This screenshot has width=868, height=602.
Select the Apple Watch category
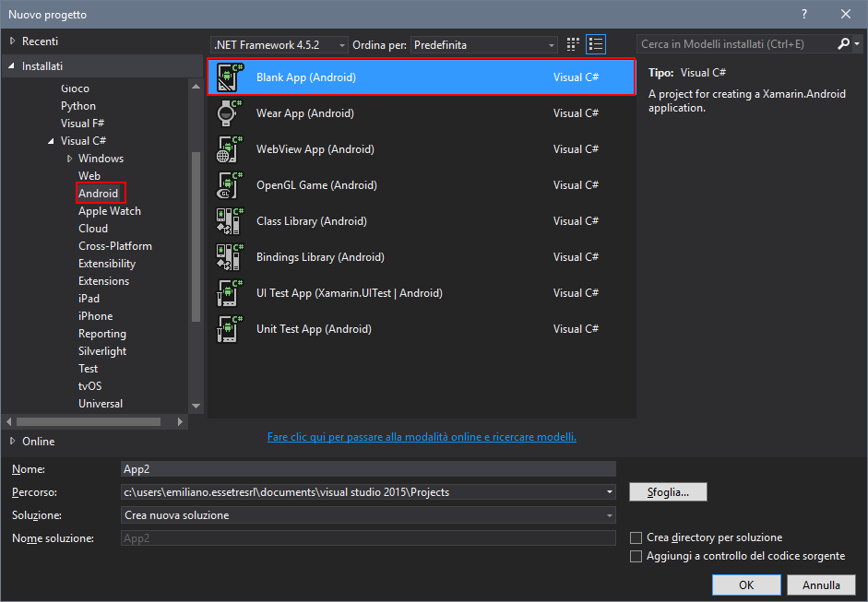coord(110,211)
